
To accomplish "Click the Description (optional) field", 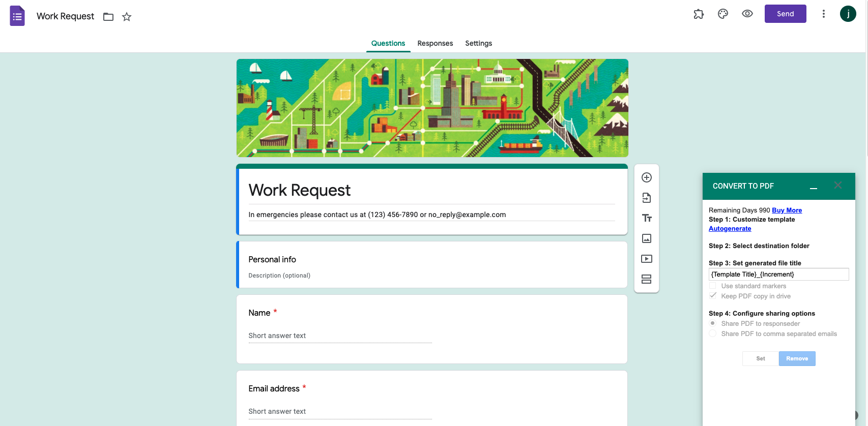I will (279, 276).
